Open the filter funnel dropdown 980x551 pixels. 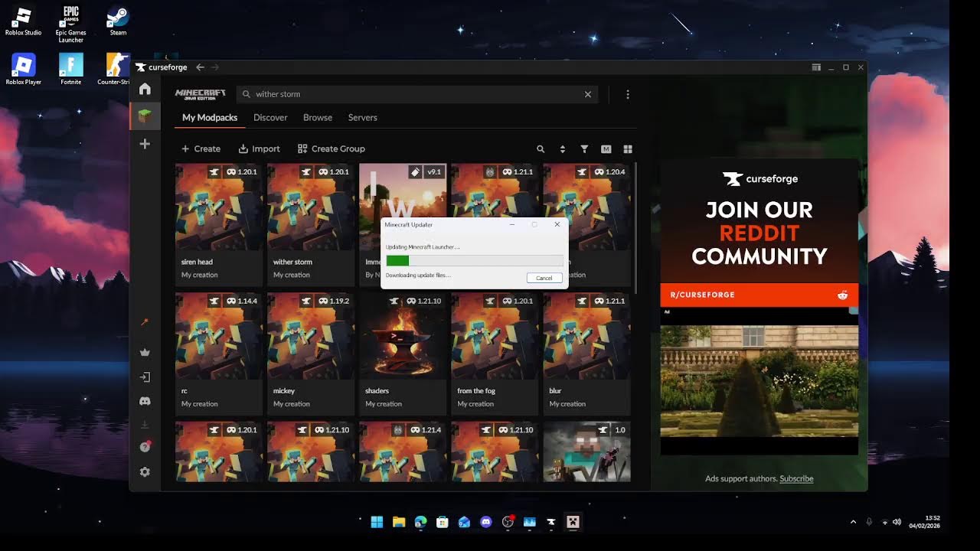point(584,149)
